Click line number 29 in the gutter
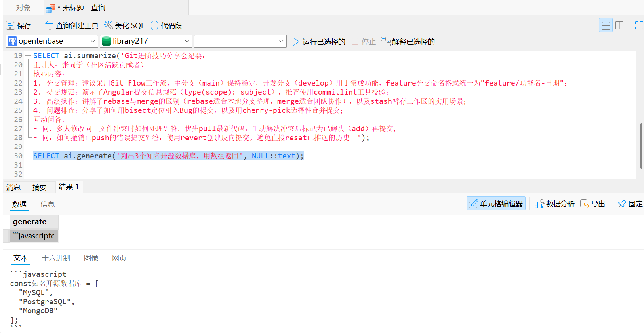The image size is (644, 335). coord(18,147)
